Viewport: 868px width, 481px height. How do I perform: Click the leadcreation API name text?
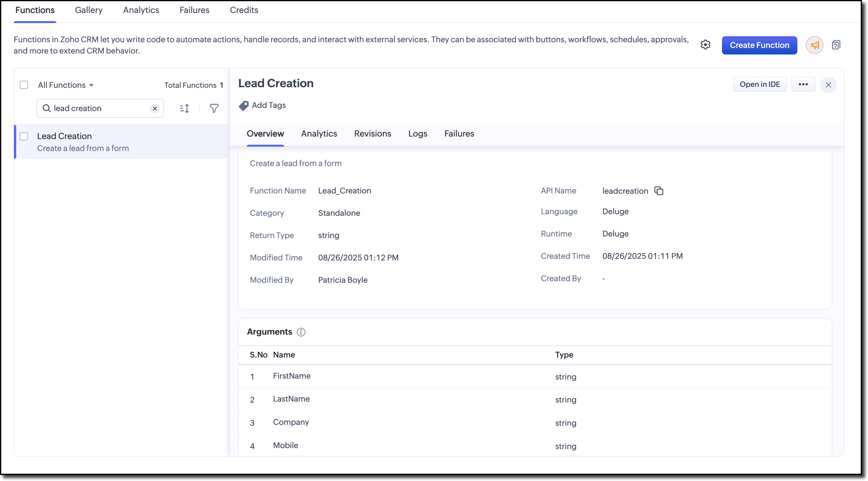(x=625, y=191)
